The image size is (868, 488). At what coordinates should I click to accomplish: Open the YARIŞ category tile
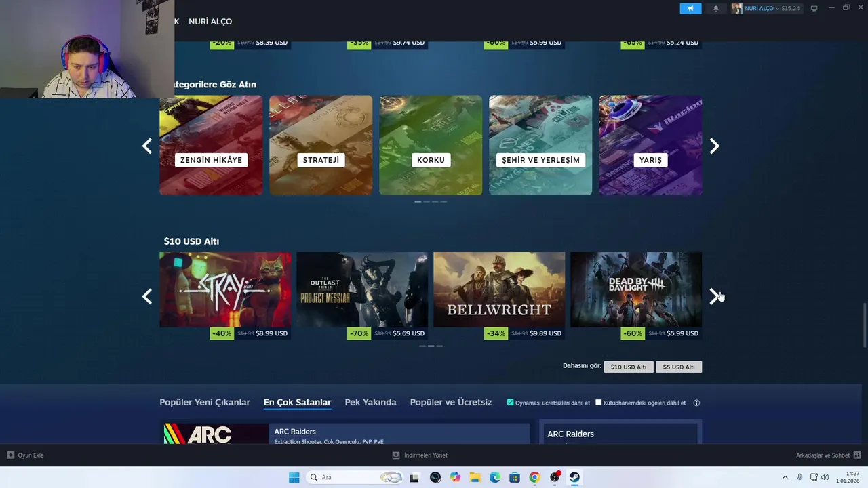point(650,145)
